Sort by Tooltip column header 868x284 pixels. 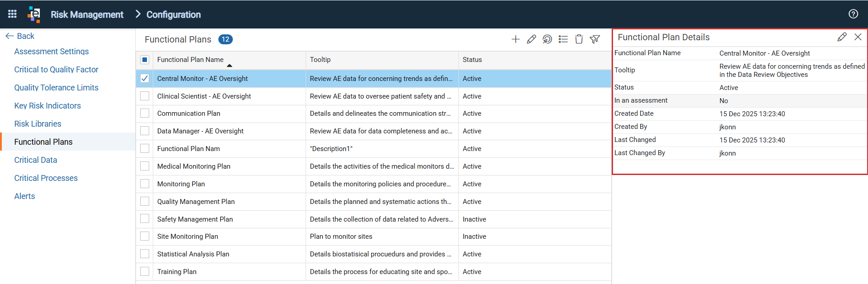320,60
